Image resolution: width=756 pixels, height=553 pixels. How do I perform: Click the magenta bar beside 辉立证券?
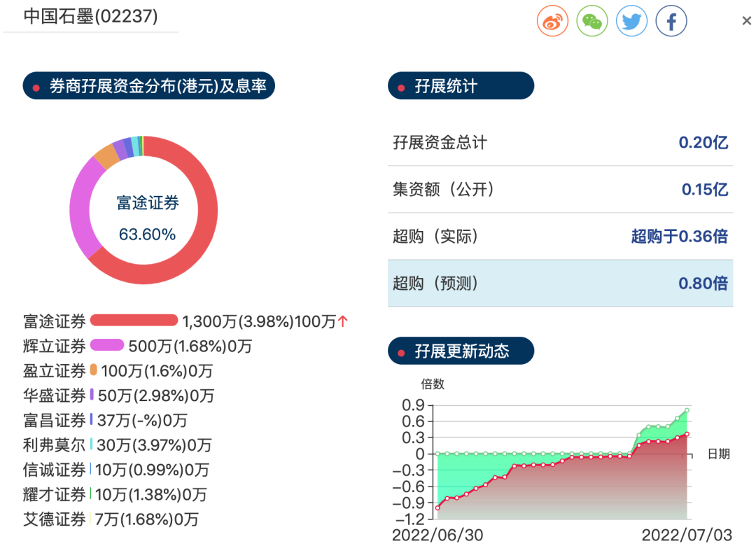[x=107, y=345]
